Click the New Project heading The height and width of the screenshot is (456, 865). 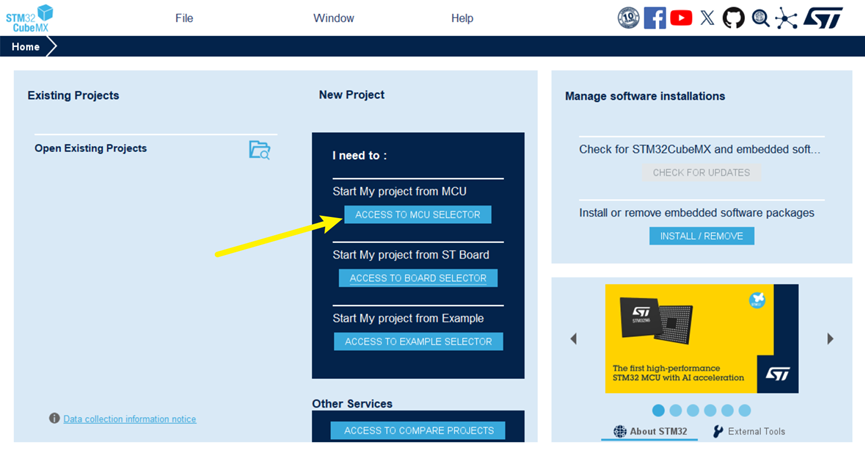(x=351, y=95)
